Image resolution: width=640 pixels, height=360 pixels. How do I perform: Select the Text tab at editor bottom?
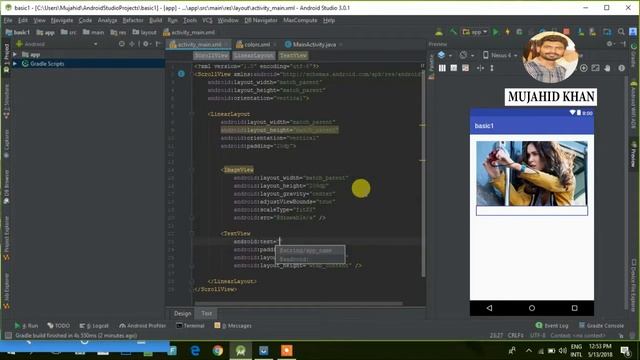point(207,313)
